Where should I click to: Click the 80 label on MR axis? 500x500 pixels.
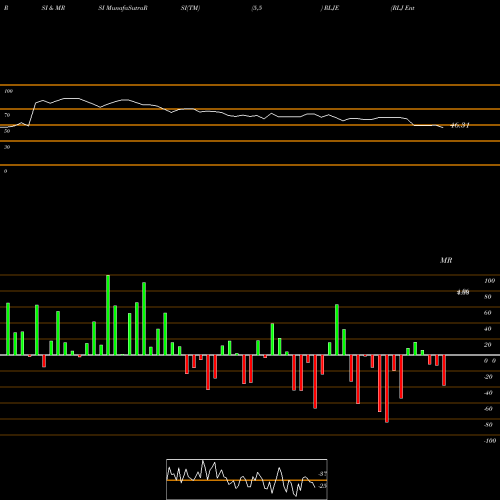[488, 297]
